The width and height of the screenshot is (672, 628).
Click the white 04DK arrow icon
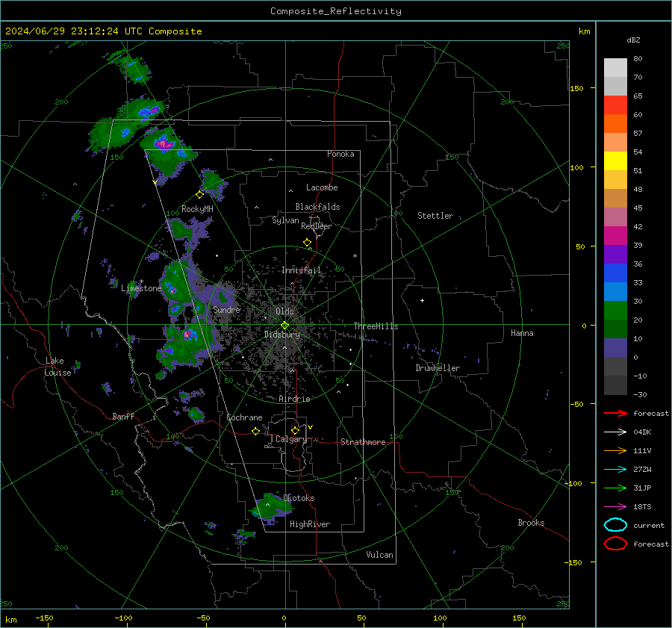(615, 432)
